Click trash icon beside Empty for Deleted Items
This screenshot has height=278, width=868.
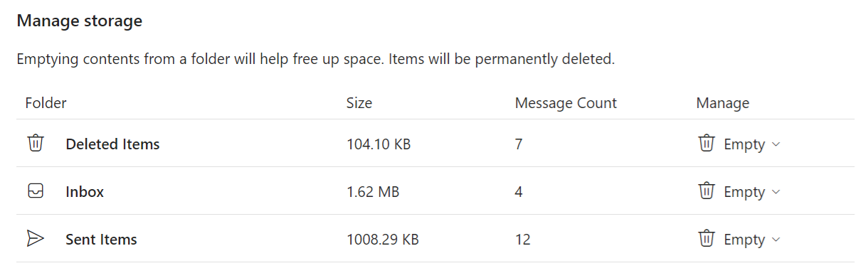pos(706,144)
